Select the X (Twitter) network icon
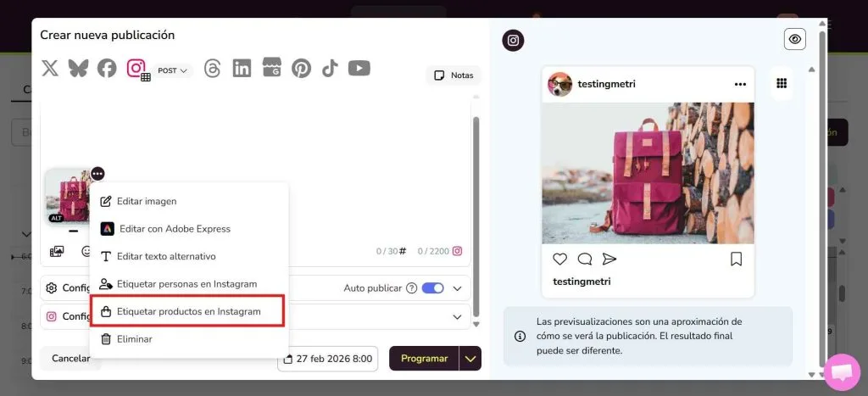This screenshot has width=868, height=396. [x=50, y=69]
